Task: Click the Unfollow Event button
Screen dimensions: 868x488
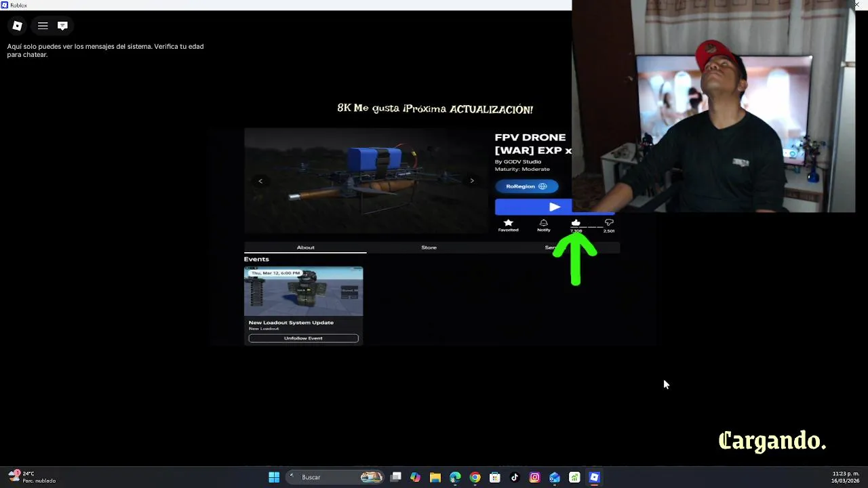Action: coord(303,338)
